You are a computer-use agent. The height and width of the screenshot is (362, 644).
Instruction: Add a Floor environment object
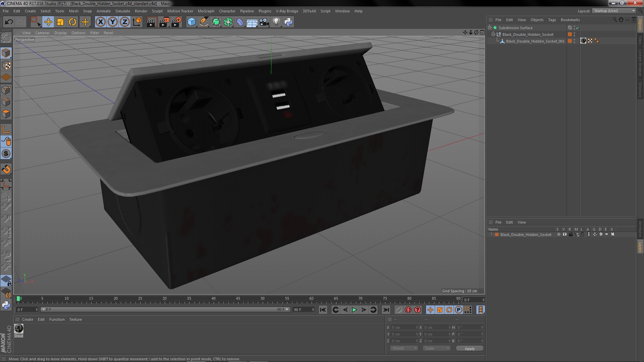click(252, 22)
